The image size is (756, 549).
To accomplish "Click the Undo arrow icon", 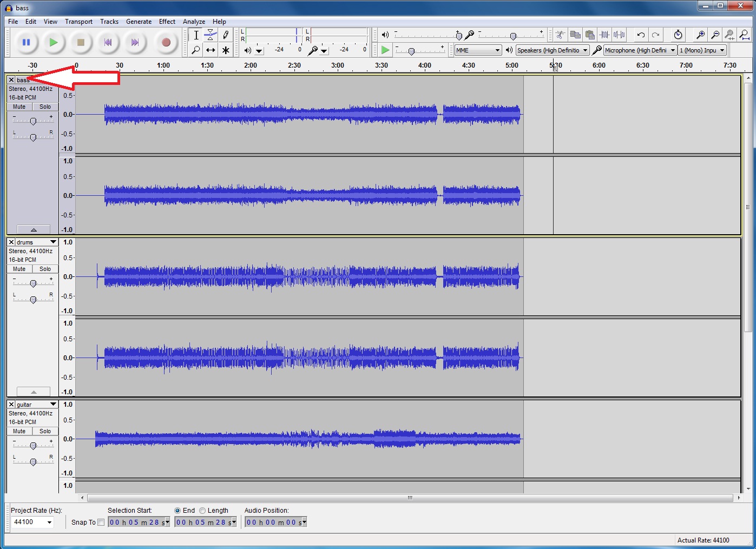I will click(x=641, y=35).
